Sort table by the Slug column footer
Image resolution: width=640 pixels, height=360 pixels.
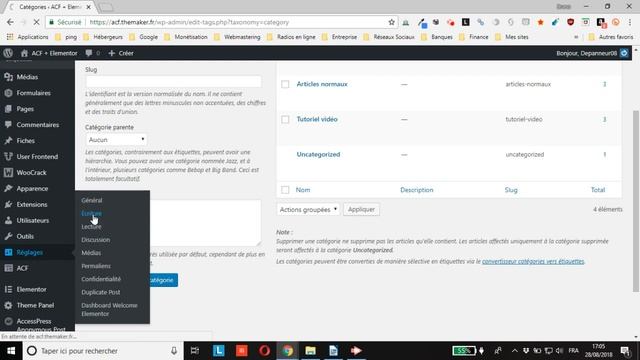click(511, 190)
